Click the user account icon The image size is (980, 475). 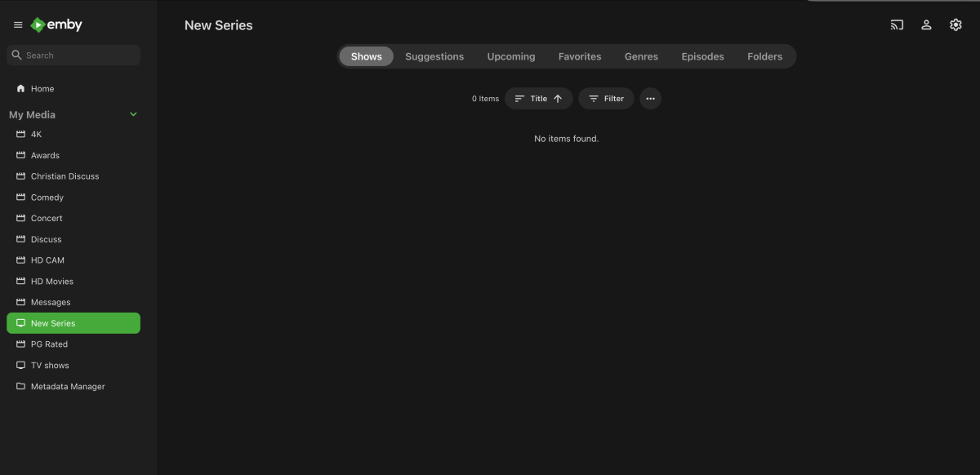pos(926,24)
